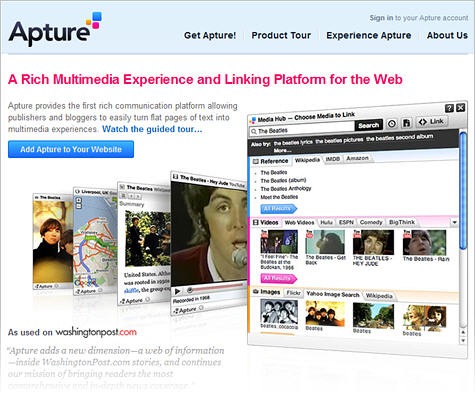Select the Flickr images tab
This screenshot has width=475, height=395.
click(x=293, y=293)
